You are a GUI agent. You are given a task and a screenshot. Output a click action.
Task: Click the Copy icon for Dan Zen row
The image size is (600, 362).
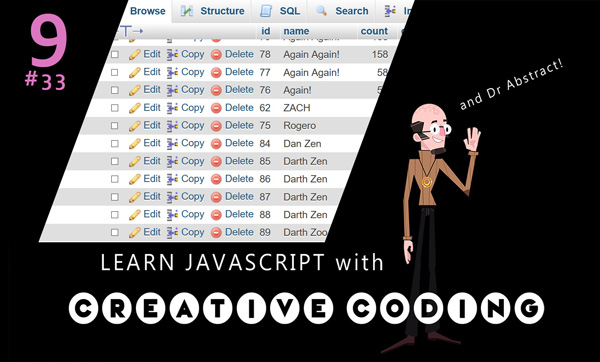(173, 143)
